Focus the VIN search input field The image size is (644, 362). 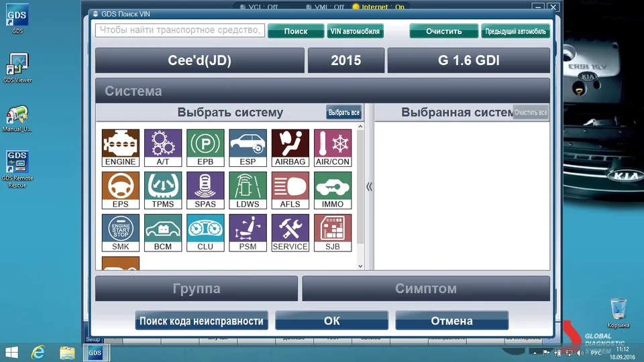tap(180, 30)
